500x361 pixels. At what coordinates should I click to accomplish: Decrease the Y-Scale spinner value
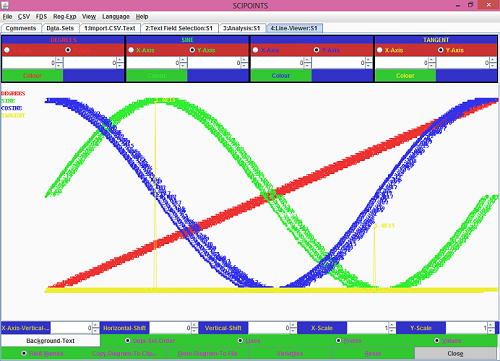[x=491, y=331]
